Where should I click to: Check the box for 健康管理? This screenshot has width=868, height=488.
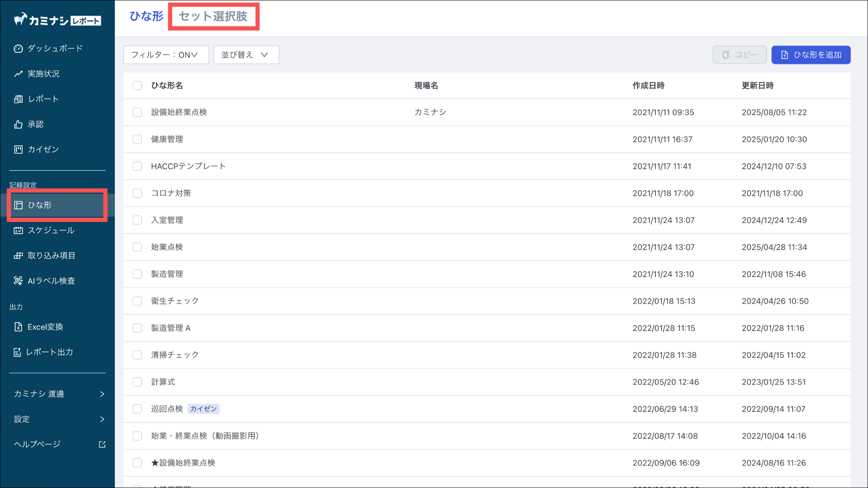tap(137, 139)
